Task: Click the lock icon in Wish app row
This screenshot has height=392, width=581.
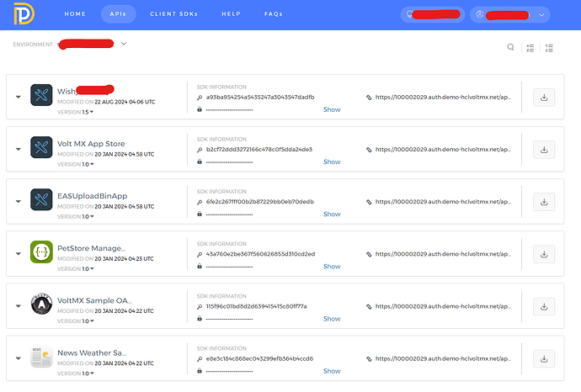Action: [x=200, y=109]
